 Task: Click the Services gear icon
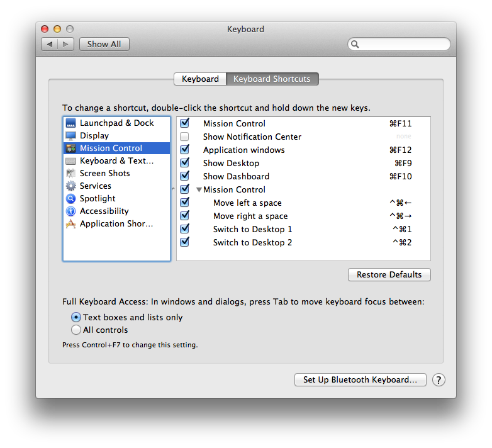70,186
